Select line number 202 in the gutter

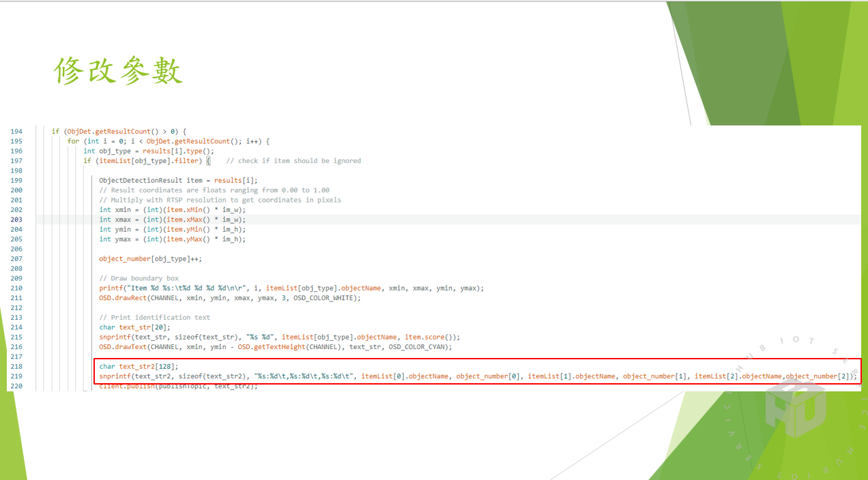[x=16, y=210]
